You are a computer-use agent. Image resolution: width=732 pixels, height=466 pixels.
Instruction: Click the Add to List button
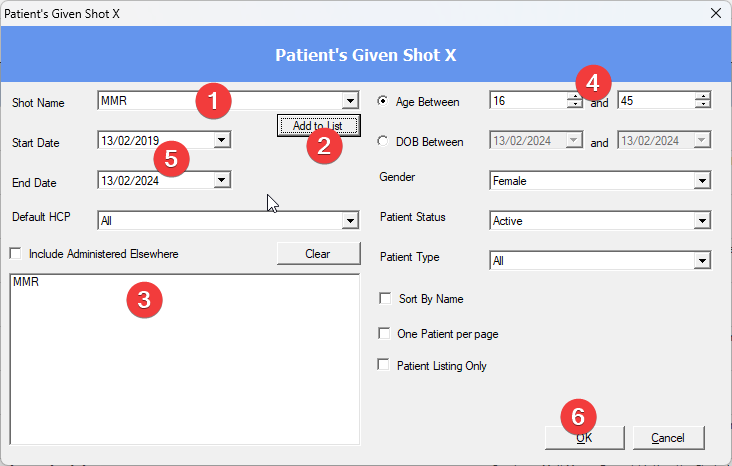pyautogui.click(x=317, y=126)
